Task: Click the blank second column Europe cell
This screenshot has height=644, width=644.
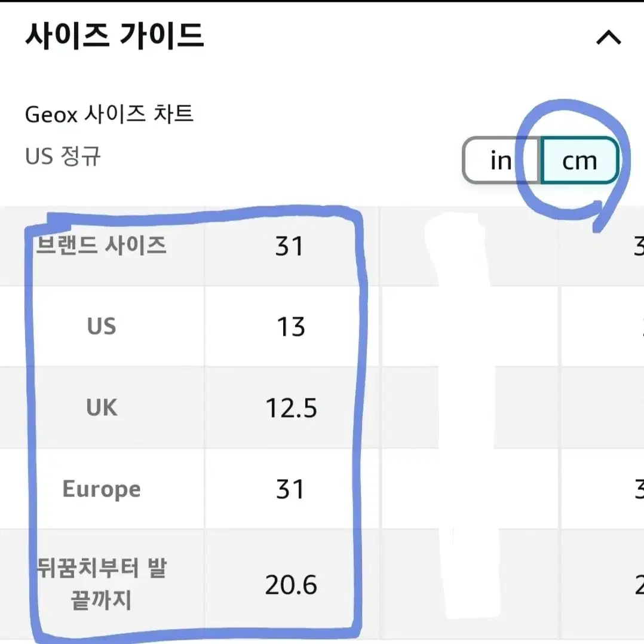Action: [470, 489]
